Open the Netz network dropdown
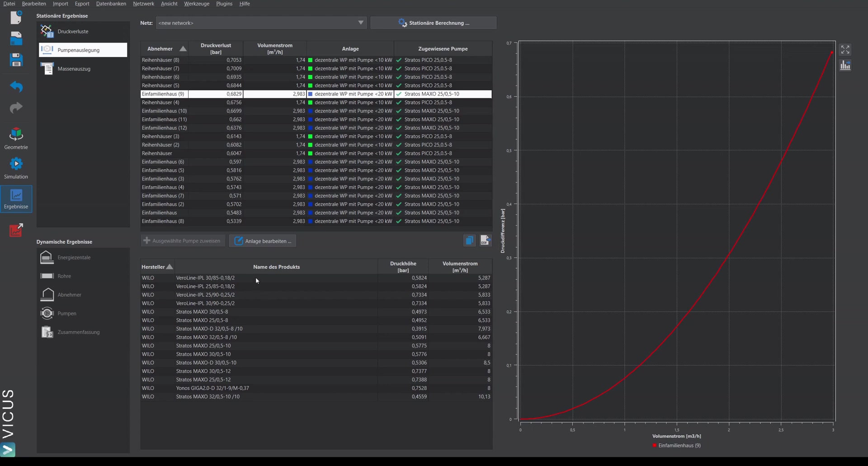The height and width of the screenshot is (466, 868). pyautogui.click(x=261, y=23)
